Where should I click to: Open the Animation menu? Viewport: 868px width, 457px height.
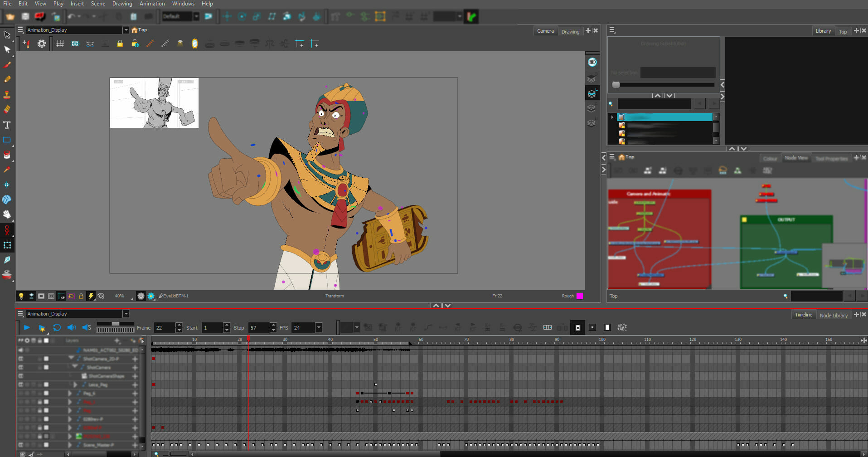152,4
